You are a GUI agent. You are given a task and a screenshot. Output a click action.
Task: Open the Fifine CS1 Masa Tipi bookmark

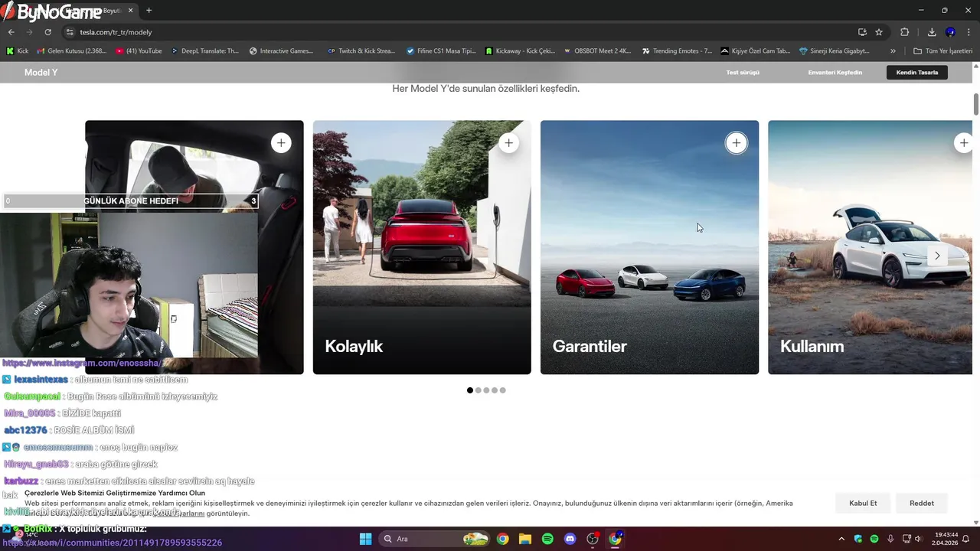[441, 51]
